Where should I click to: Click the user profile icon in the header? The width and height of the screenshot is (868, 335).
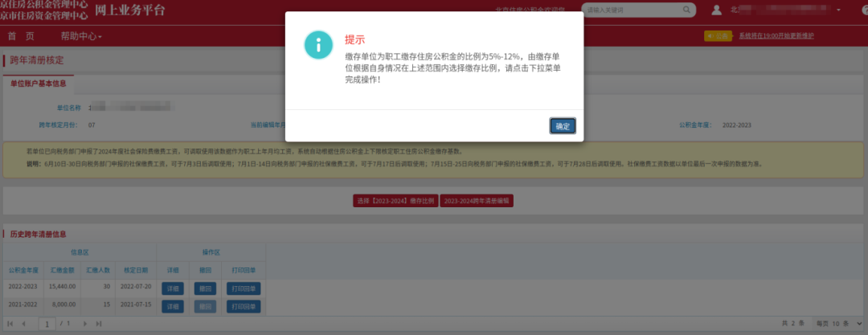tap(717, 10)
